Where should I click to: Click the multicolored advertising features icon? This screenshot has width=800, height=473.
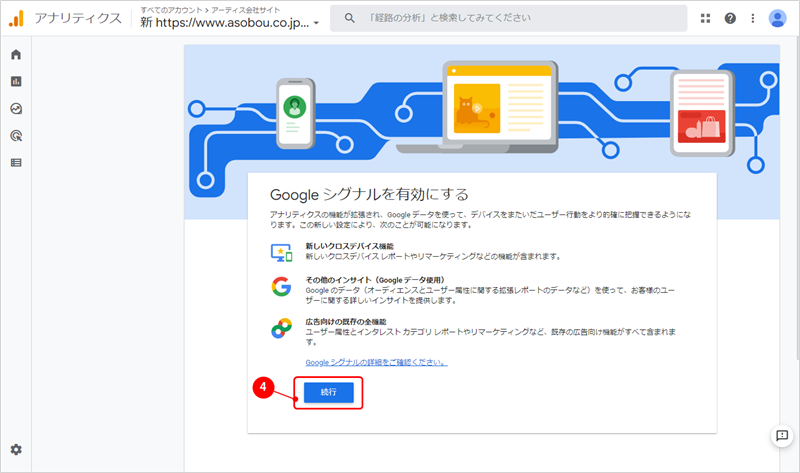point(281,329)
